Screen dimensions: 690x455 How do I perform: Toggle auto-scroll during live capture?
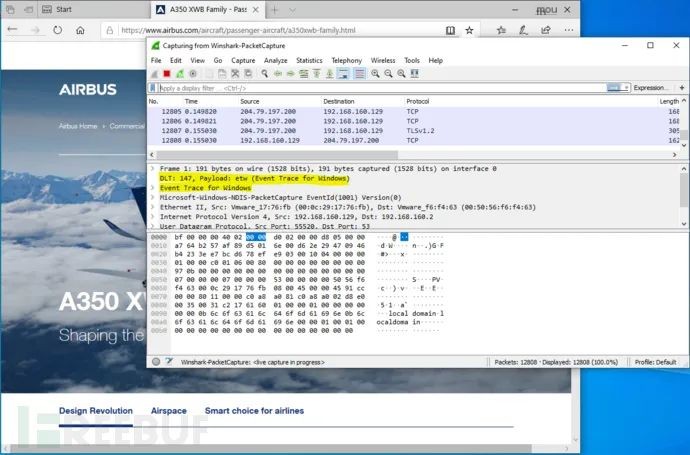point(343,73)
